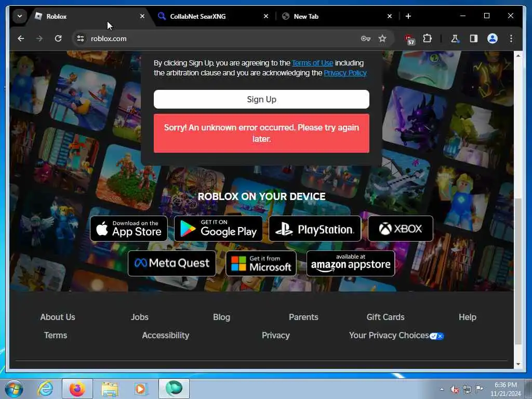Open Get it on Google Play badge
The height and width of the screenshot is (399, 532).
(x=218, y=229)
